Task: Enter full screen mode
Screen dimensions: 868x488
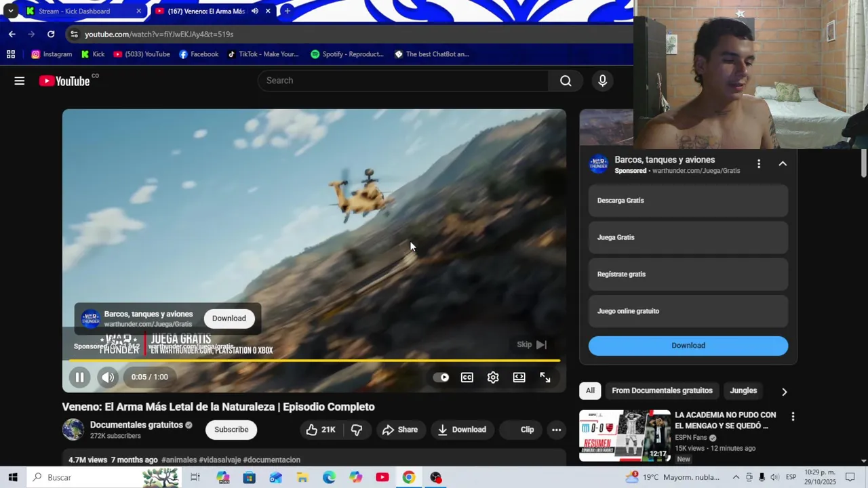Action: (545, 378)
